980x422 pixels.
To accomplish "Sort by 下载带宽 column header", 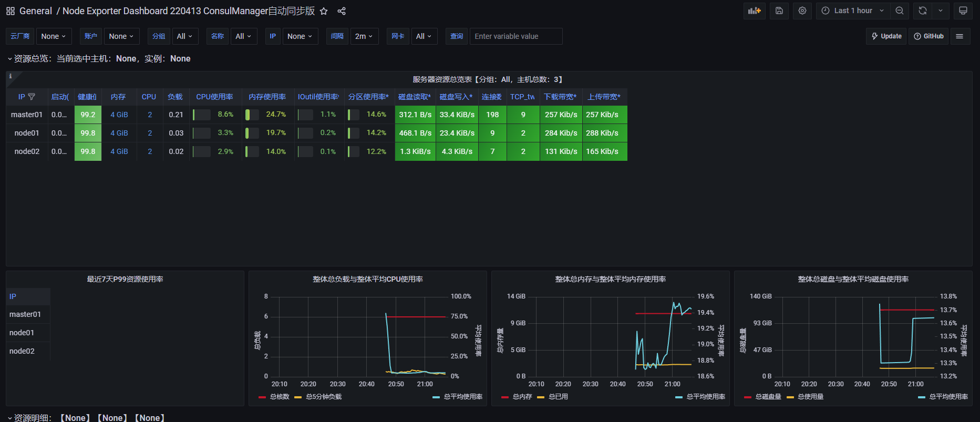I will tap(560, 97).
